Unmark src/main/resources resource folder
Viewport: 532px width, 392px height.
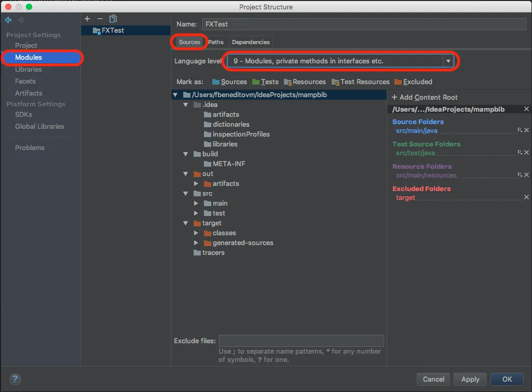point(527,174)
